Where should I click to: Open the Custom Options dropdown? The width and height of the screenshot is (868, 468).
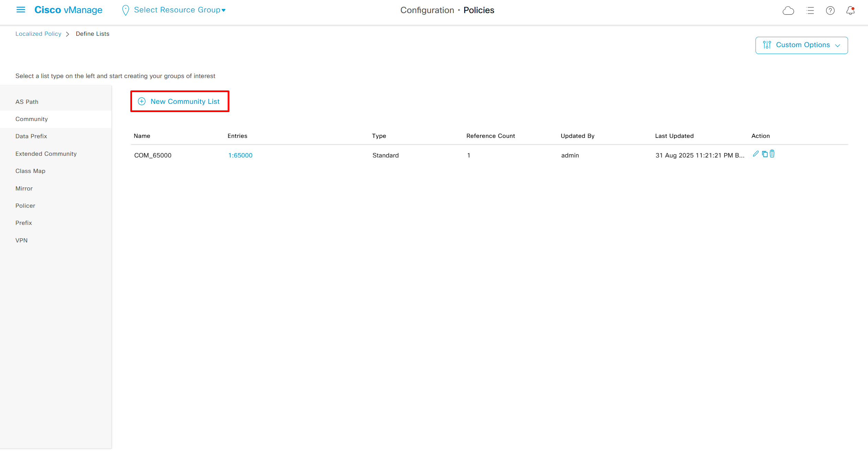click(801, 45)
